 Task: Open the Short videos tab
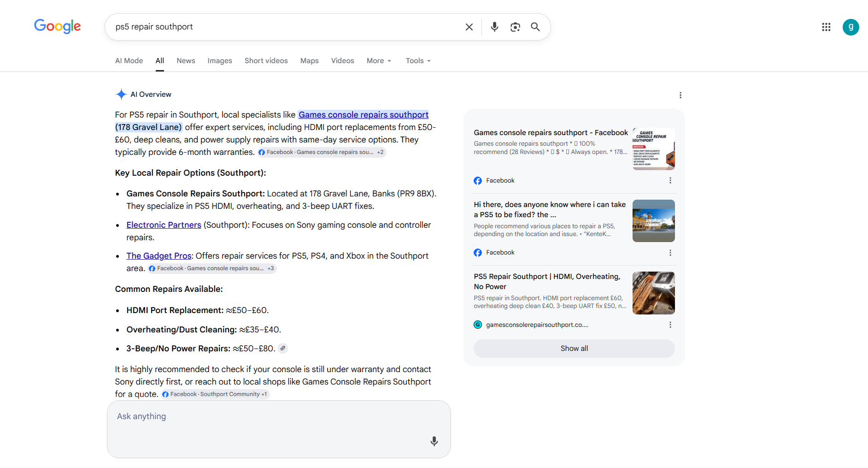[266, 61]
